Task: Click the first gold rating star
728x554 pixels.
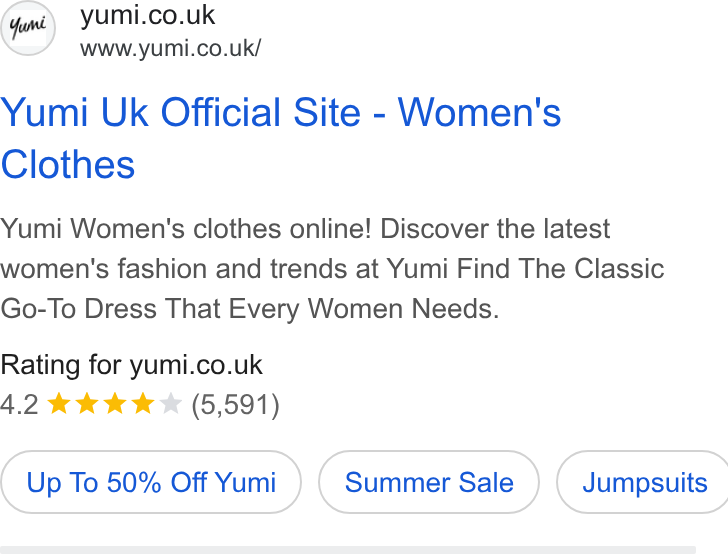Action: pyautogui.click(x=59, y=403)
